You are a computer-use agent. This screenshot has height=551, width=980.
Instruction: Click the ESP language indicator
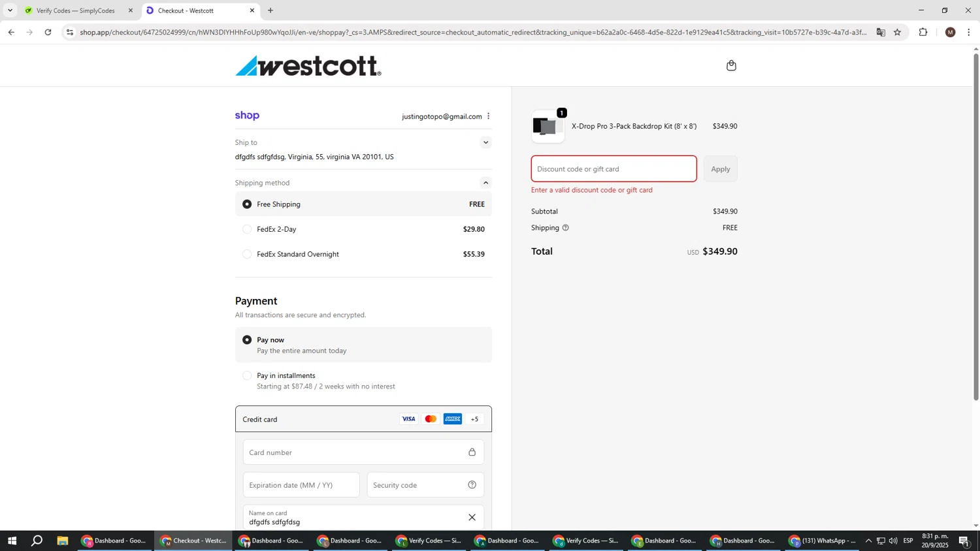pyautogui.click(x=908, y=541)
